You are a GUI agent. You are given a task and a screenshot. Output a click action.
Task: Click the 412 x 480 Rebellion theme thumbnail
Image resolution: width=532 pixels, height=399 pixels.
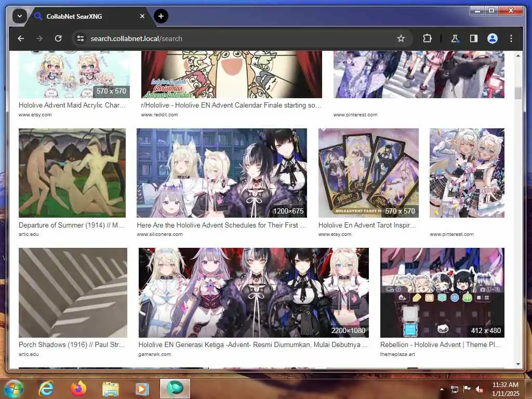click(x=443, y=292)
